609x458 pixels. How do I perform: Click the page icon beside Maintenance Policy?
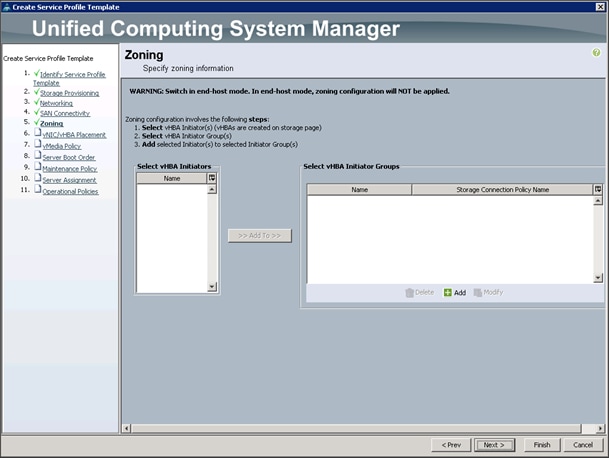pyautogui.click(x=38, y=167)
